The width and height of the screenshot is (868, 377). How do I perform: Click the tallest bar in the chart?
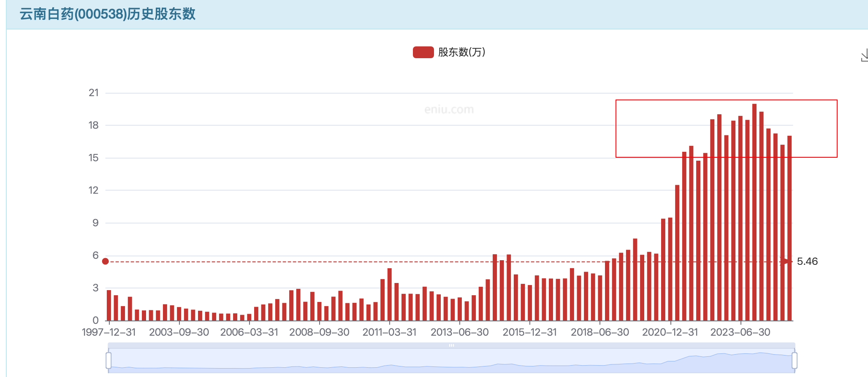[754, 212]
